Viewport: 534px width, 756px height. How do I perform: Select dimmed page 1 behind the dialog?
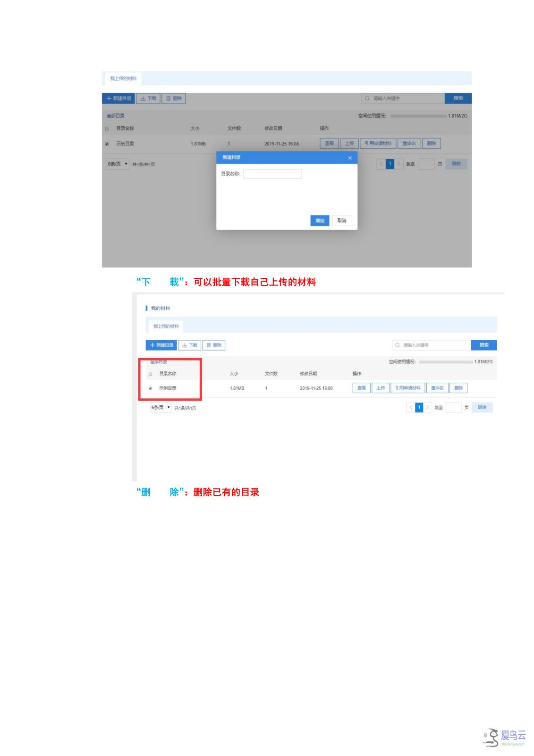tap(390, 164)
